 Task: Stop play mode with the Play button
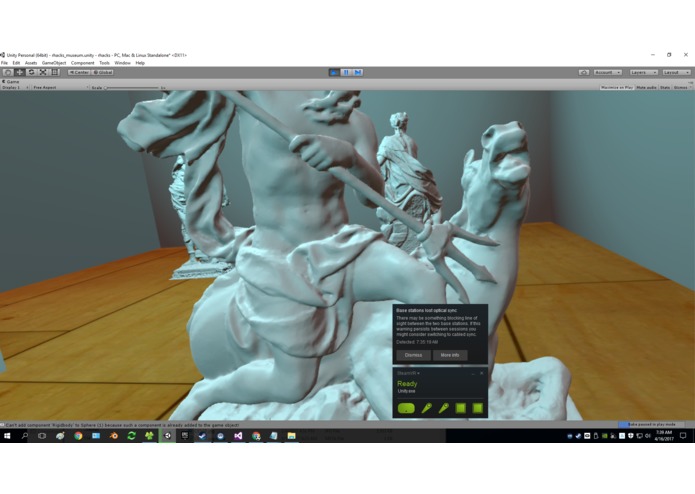point(334,72)
